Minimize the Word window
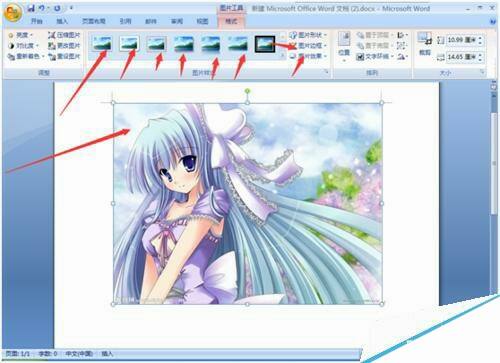Viewport: 500px width, 363px height. point(469,8)
